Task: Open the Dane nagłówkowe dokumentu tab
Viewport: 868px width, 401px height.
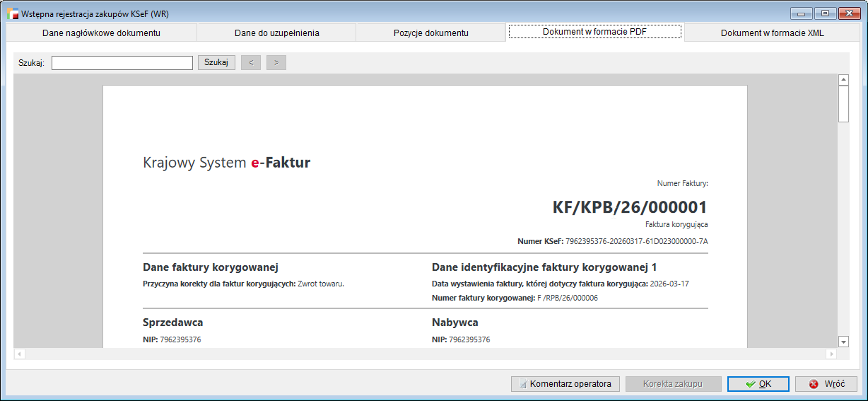Action: pos(101,33)
